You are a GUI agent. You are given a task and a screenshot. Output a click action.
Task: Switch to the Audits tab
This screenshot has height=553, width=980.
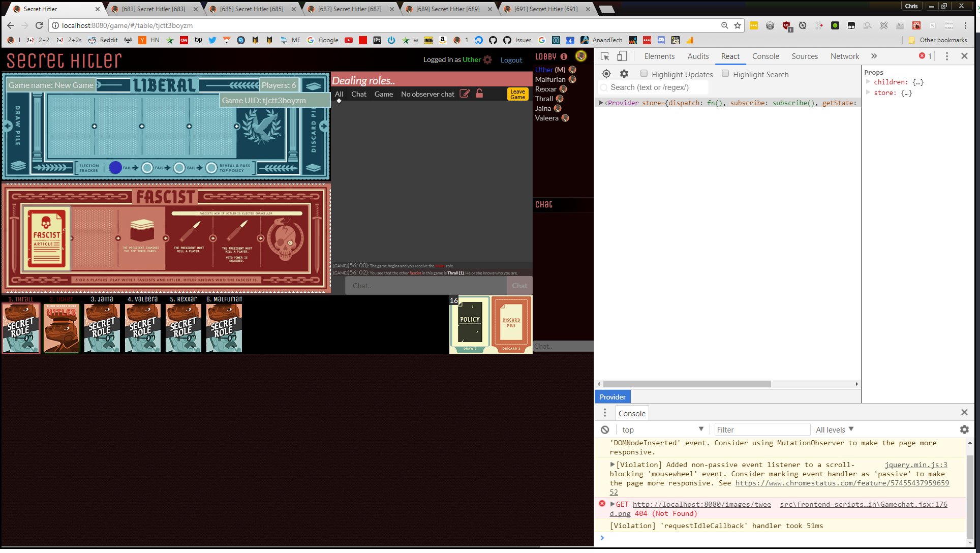(698, 56)
